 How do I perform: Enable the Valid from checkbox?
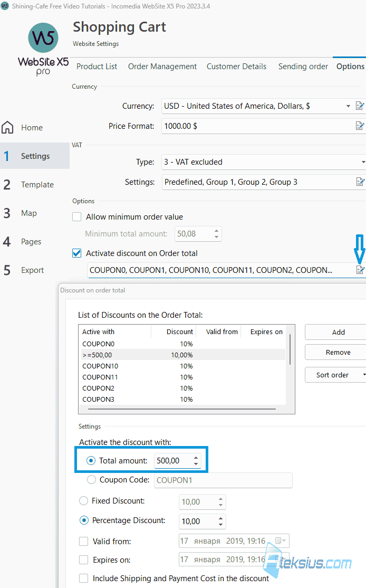pyautogui.click(x=83, y=541)
